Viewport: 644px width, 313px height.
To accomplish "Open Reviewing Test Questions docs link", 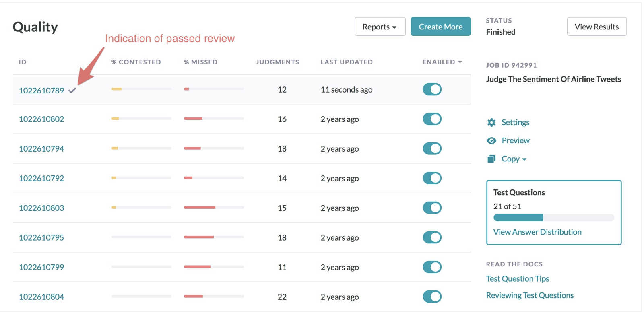I will tap(530, 295).
